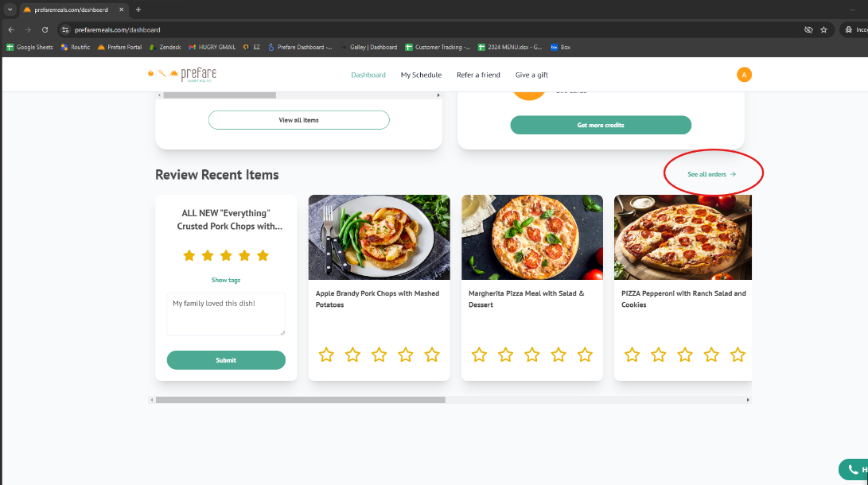Open the Give a gift menu item

tap(531, 75)
